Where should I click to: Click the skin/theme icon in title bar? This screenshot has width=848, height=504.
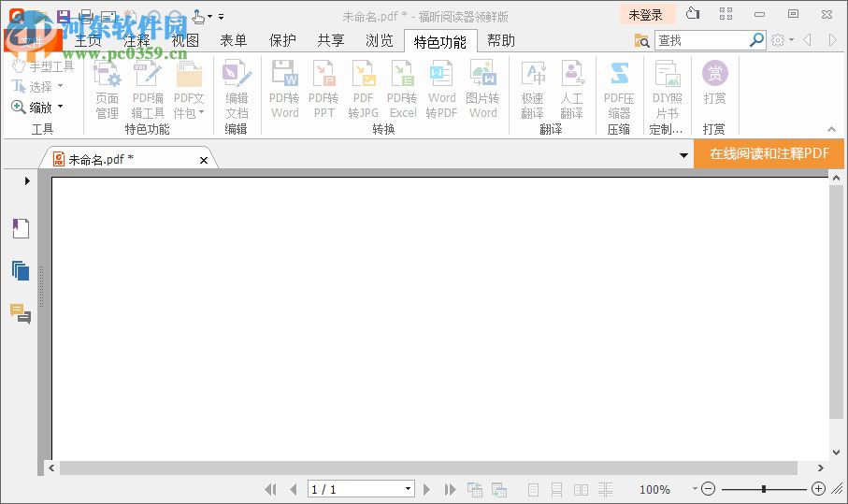pyautogui.click(x=693, y=13)
